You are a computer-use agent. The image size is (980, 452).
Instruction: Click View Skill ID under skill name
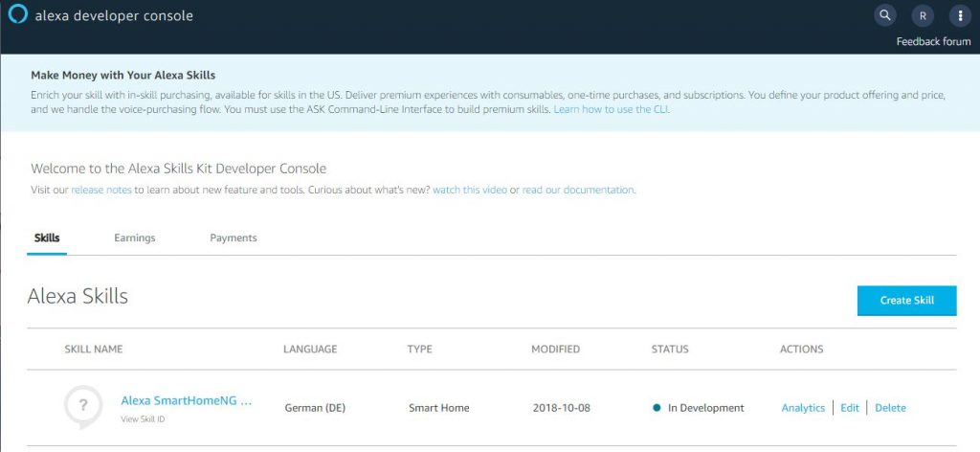(143, 419)
